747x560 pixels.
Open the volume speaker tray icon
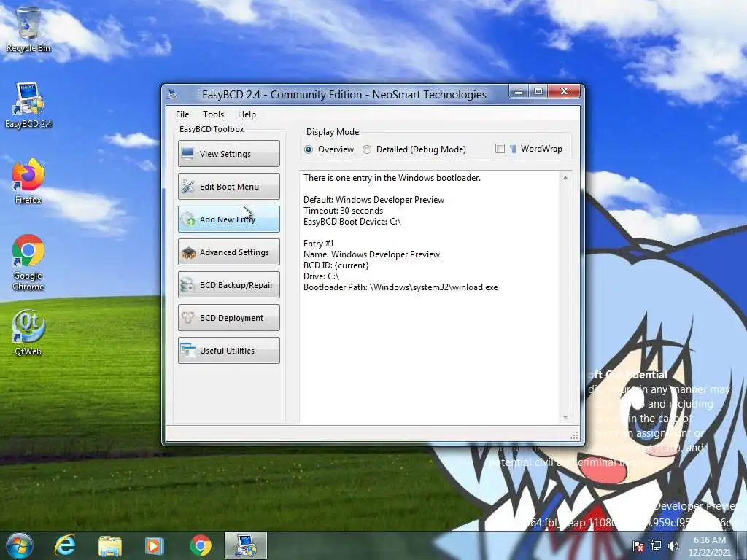(673, 545)
